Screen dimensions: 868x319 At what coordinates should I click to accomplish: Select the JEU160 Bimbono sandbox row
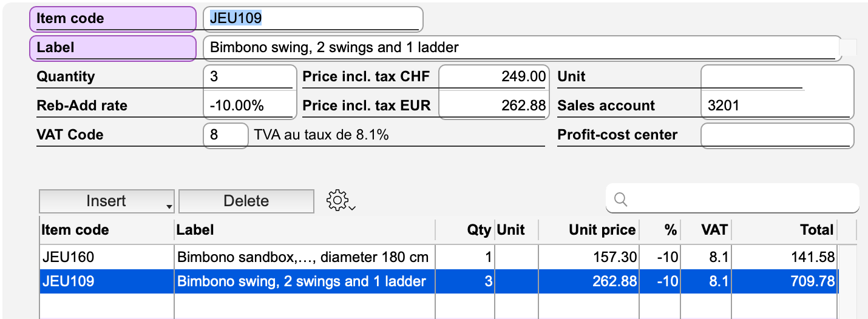[303, 258]
